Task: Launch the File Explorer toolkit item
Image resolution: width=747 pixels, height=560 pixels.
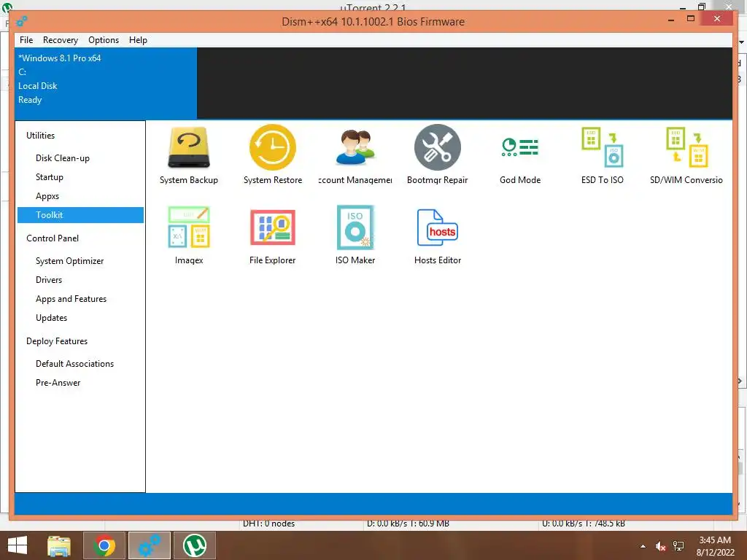Action: pyautogui.click(x=273, y=236)
